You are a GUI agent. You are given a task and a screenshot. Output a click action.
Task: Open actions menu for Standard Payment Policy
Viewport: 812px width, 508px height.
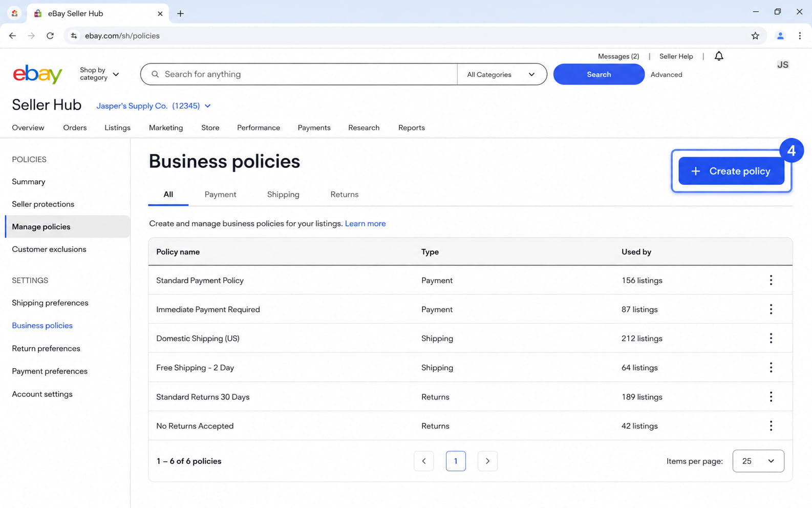click(x=771, y=280)
